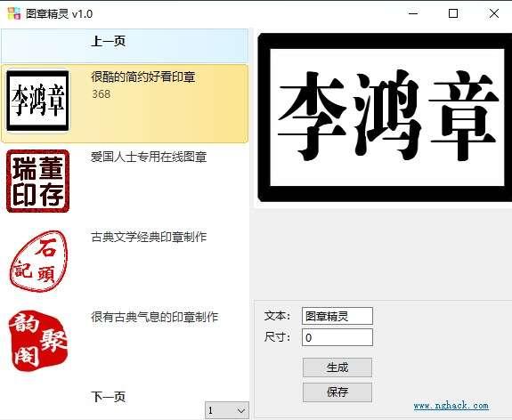Select the 李鸿章 black frame stamp thumbnail
The height and width of the screenshot is (420, 512).
[x=38, y=101]
